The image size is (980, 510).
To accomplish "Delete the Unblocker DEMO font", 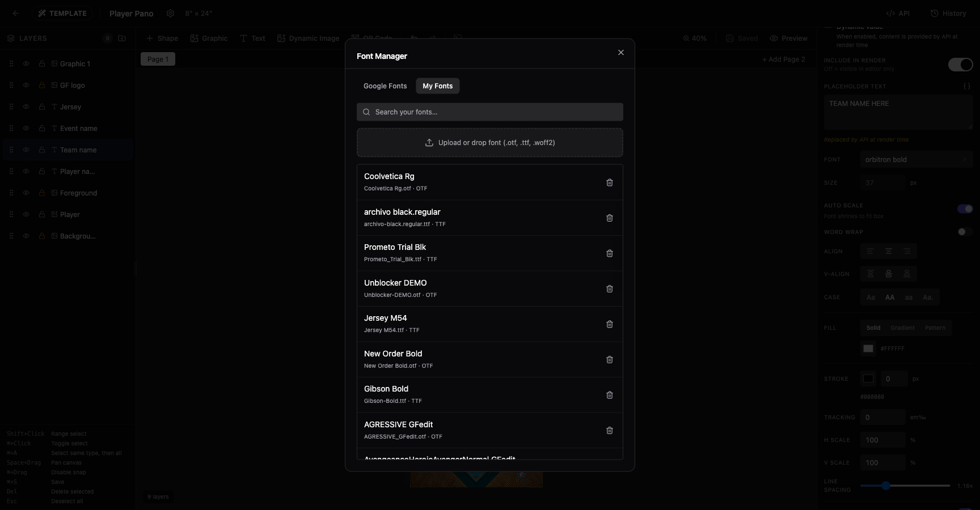I will tap(610, 289).
